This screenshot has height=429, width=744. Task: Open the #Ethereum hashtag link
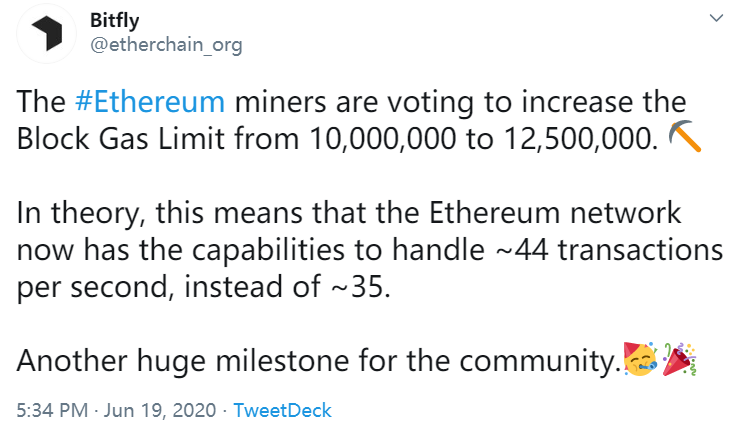point(150,103)
